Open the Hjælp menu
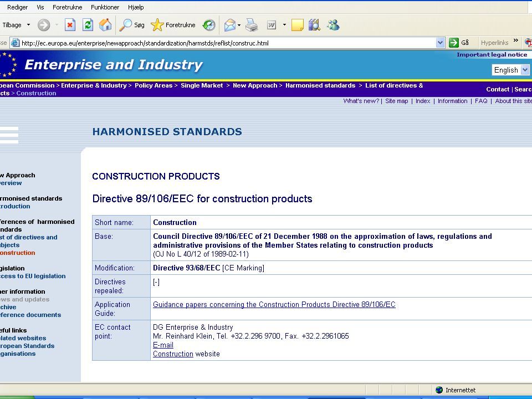The height and width of the screenshot is (399, 532). point(136,7)
